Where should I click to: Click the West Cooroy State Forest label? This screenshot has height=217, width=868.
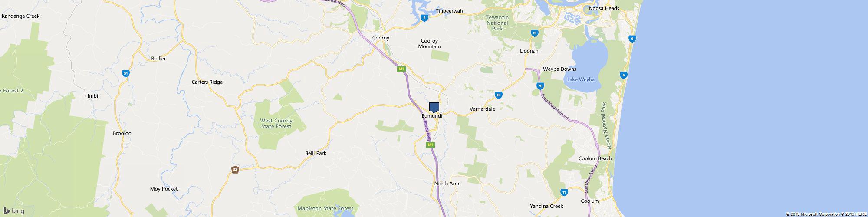click(276, 123)
